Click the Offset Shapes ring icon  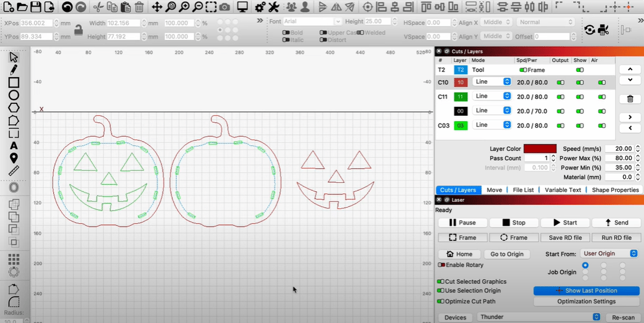pos(14,188)
